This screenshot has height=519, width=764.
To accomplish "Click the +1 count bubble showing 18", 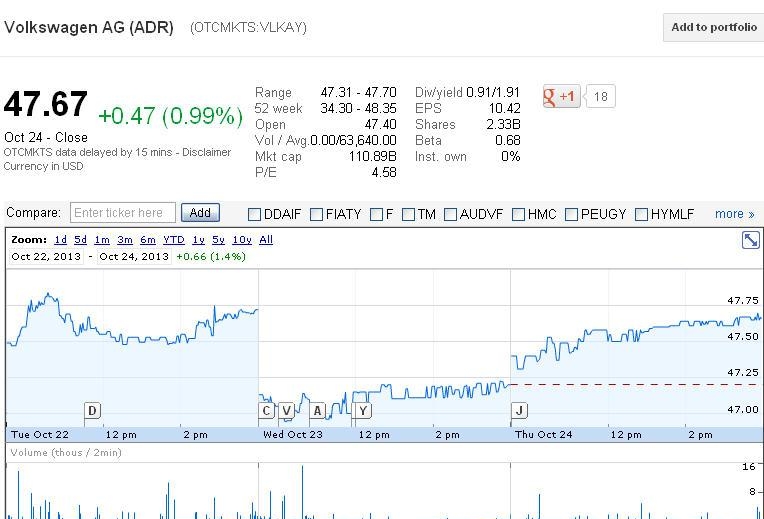I will (x=600, y=96).
